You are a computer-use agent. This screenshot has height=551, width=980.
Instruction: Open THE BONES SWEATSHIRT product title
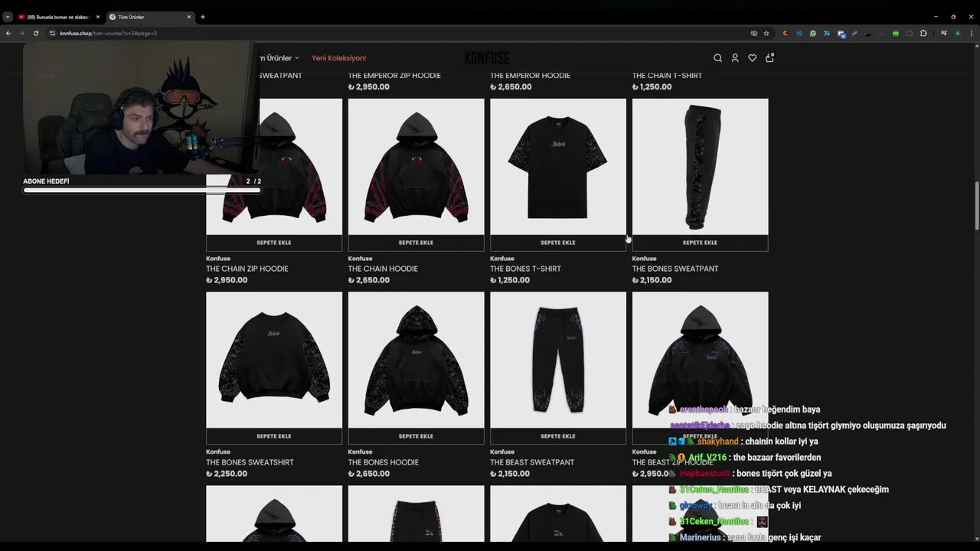(x=250, y=462)
